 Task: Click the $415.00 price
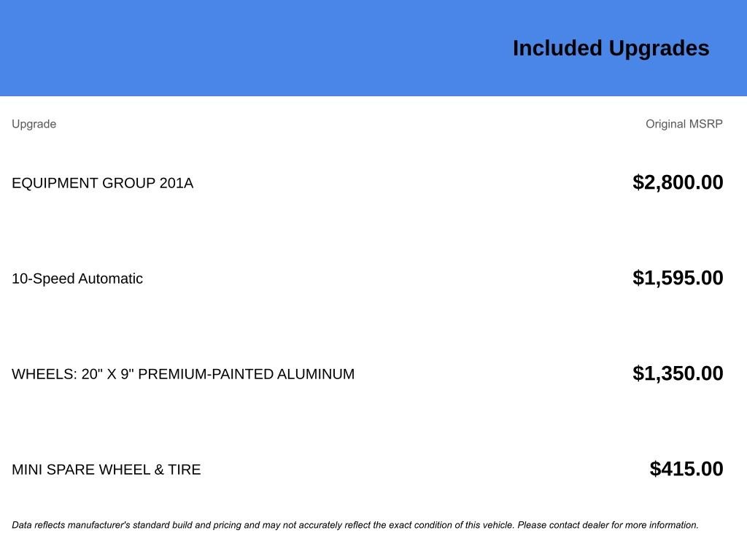pyautogui.click(x=686, y=469)
